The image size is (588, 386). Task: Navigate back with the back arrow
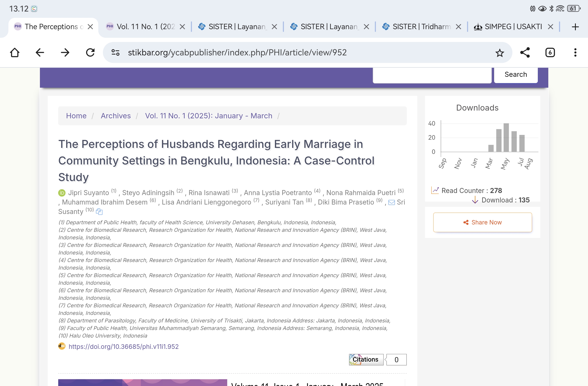click(40, 52)
